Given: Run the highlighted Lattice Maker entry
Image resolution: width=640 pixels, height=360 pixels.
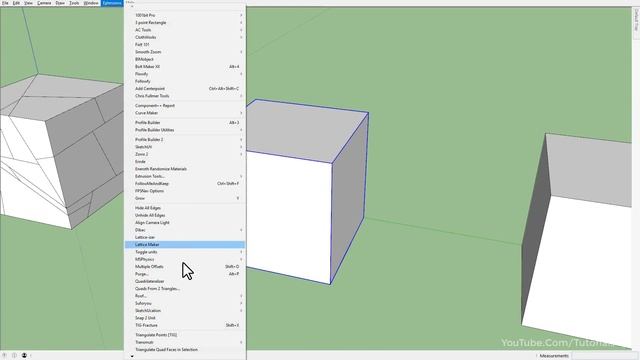Looking at the screenshot, I should click(184, 245).
